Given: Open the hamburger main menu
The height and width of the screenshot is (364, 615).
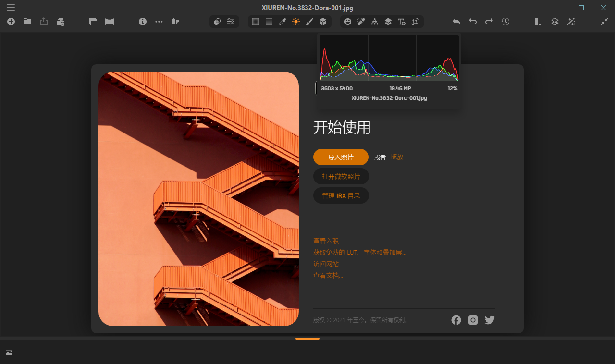Looking at the screenshot, I should pyautogui.click(x=11, y=7).
